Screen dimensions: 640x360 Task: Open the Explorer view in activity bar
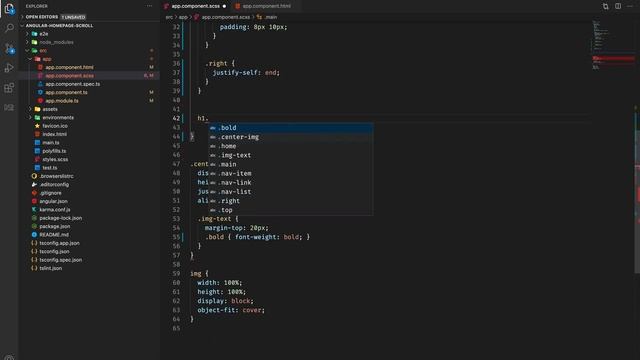click(9, 9)
